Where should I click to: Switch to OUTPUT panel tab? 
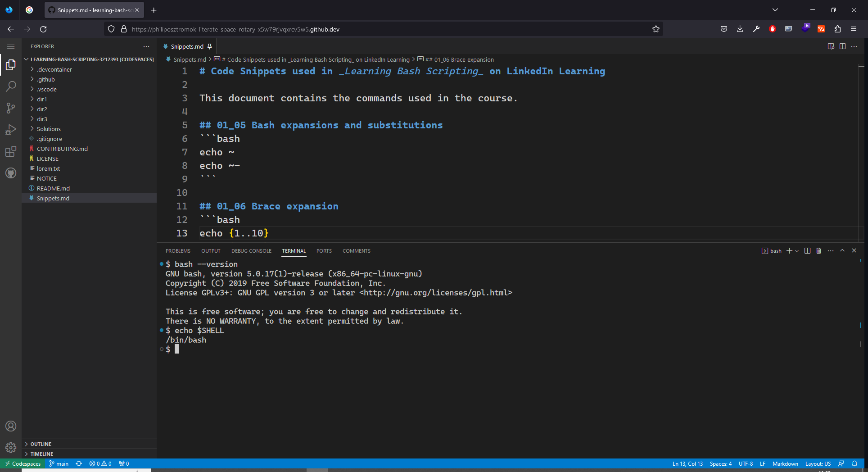[x=211, y=251]
